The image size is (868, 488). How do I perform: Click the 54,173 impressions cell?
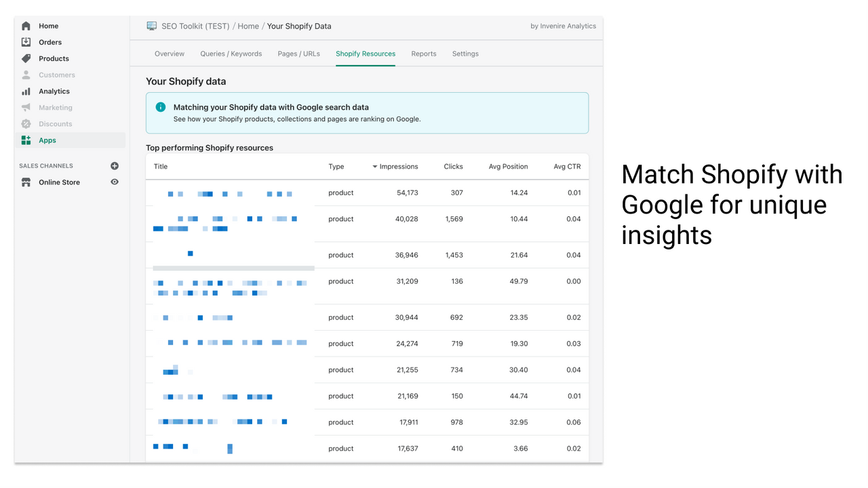408,193
